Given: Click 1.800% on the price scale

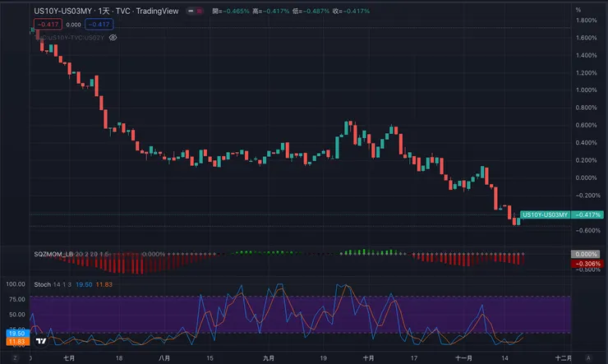Looking at the screenshot, I should [x=587, y=21].
